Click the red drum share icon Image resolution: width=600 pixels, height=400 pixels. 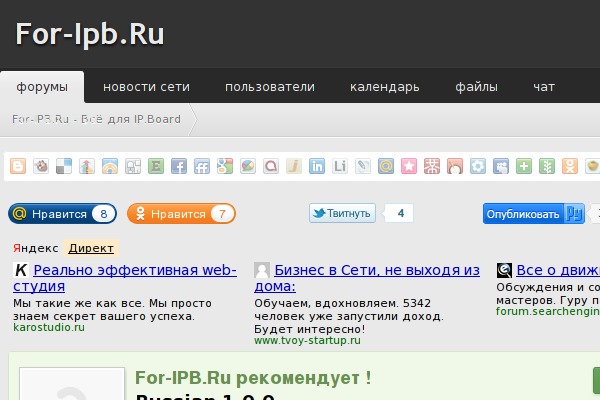(x=455, y=167)
